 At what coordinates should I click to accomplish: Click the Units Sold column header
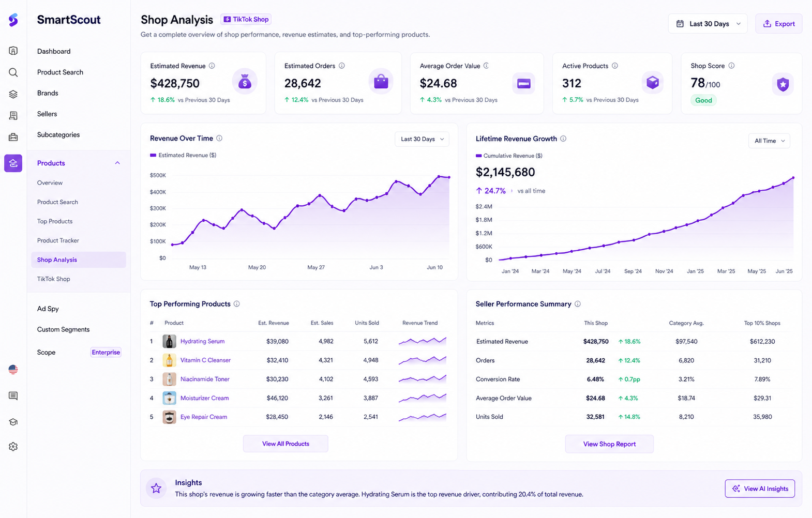click(x=367, y=323)
